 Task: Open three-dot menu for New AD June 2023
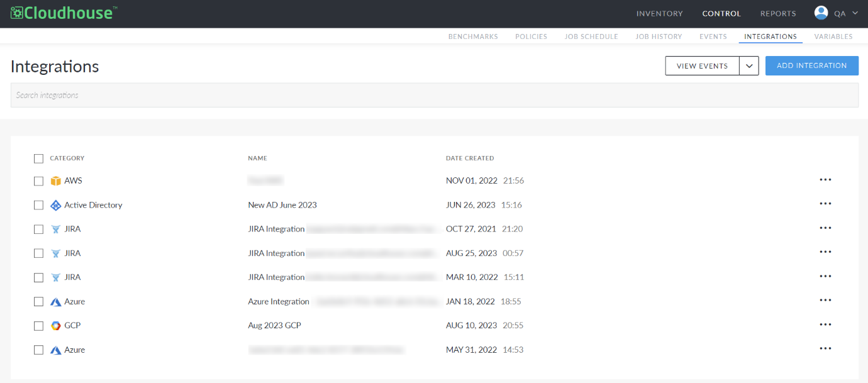click(x=825, y=204)
